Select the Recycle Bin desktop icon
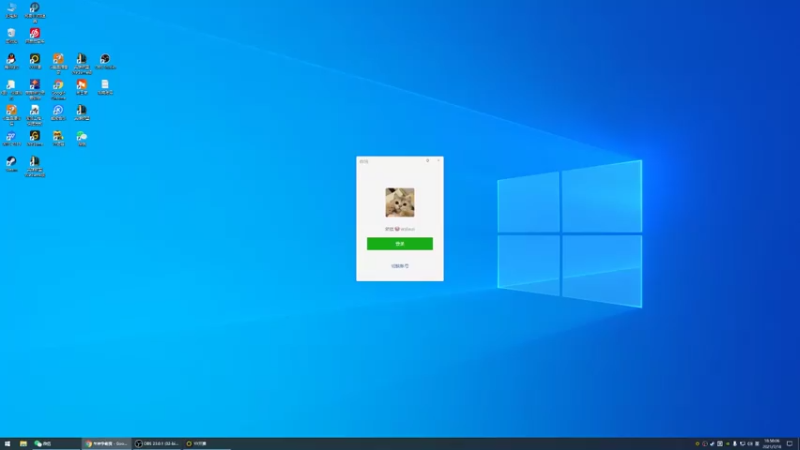The height and width of the screenshot is (450, 800). (x=11, y=36)
